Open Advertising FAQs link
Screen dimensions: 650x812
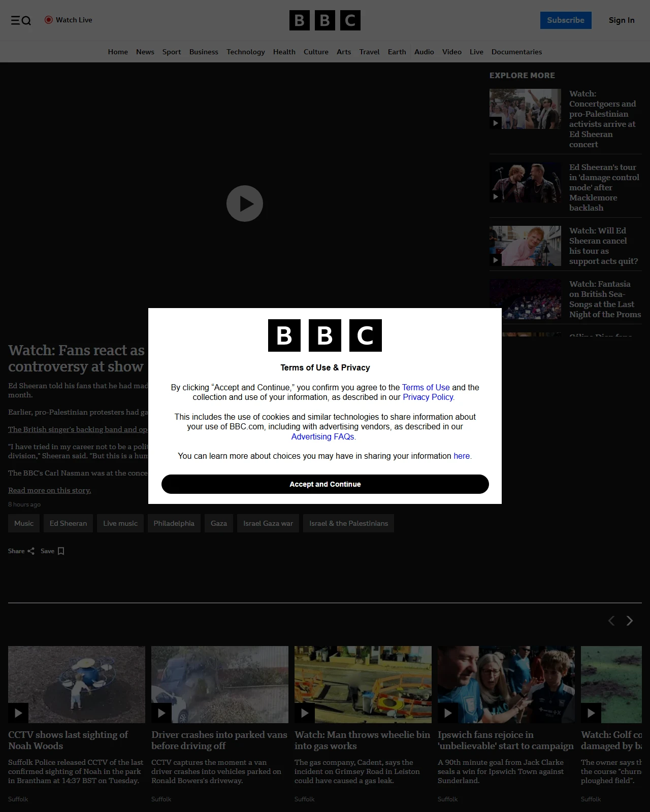pos(323,436)
